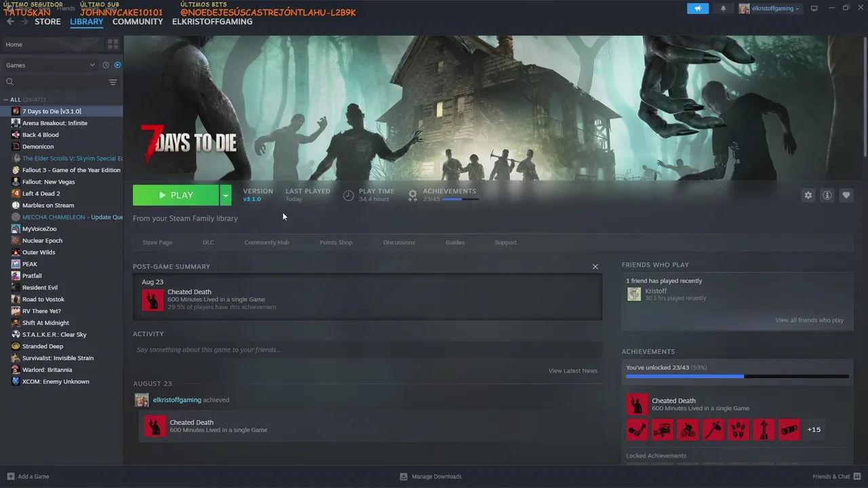The image size is (868, 488).
Task: Open the notifications bell
Action: click(723, 9)
